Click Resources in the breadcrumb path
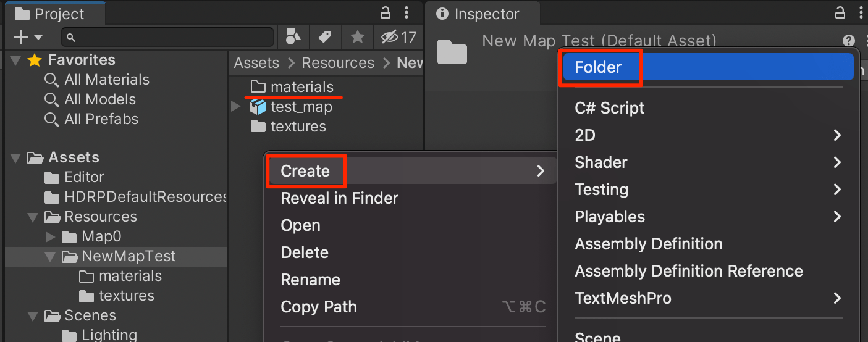Screen dimensions: 868x342 click(x=338, y=63)
